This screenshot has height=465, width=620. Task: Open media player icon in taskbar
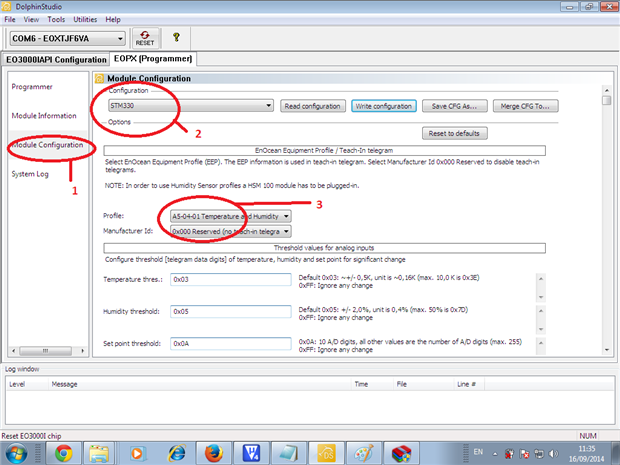click(x=137, y=453)
